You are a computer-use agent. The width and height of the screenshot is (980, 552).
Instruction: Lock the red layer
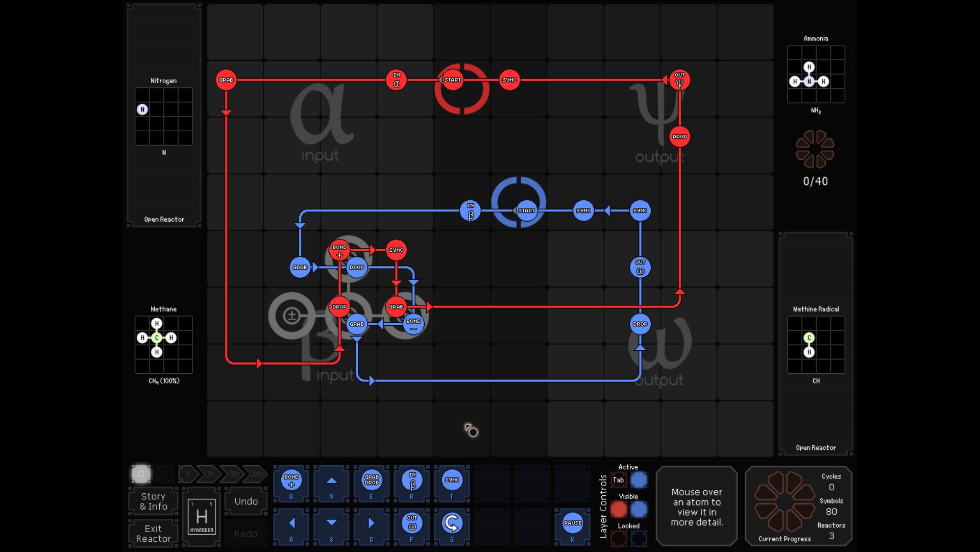coord(619,538)
